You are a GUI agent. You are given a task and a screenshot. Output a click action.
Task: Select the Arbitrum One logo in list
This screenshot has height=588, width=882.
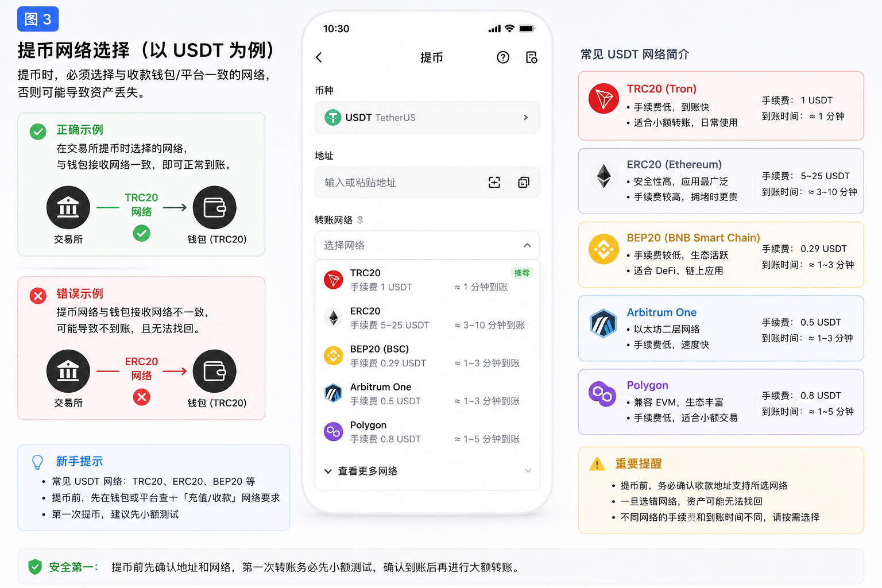(333, 393)
